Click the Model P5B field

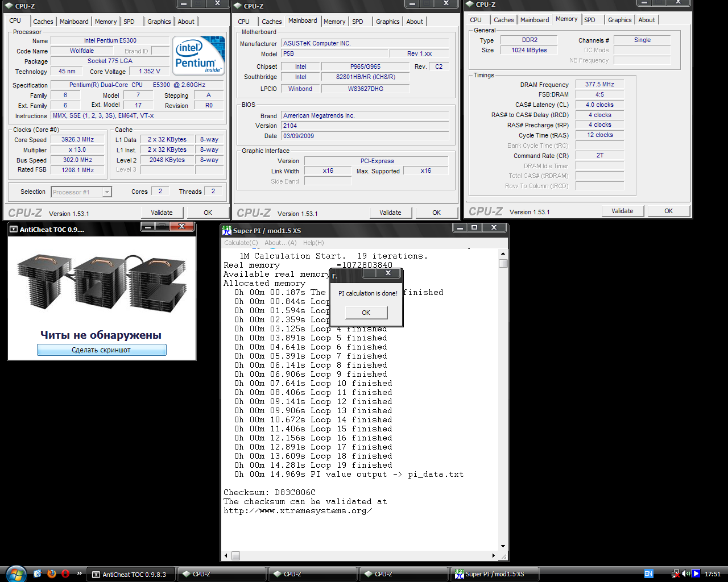(x=334, y=53)
